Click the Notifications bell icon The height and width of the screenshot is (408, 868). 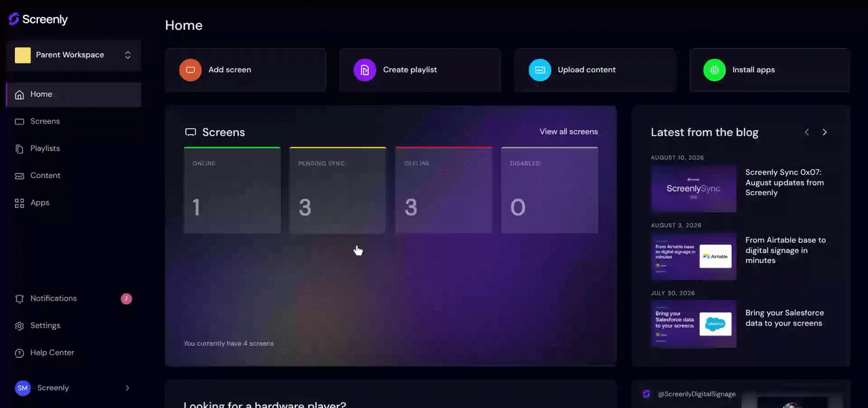tap(19, 298)
